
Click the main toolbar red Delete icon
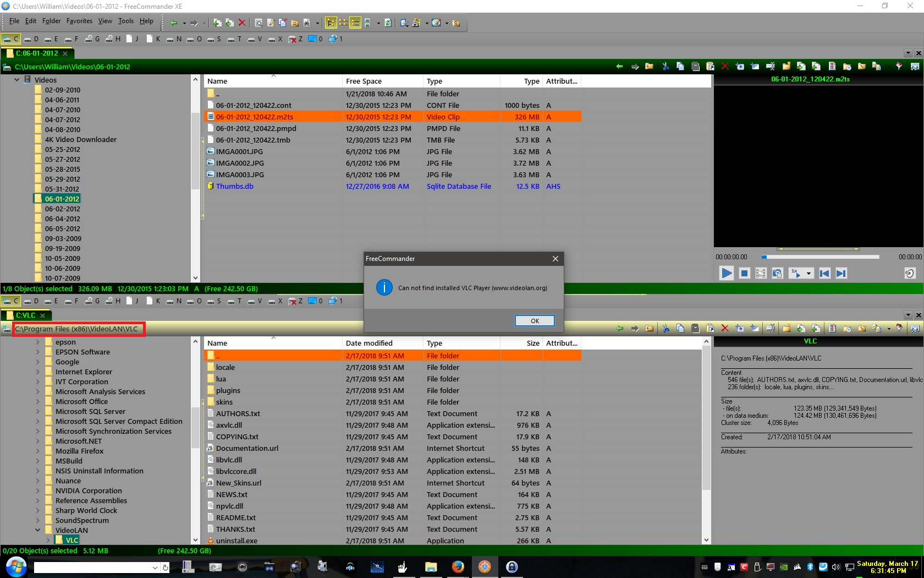click(x=242, y=23)
